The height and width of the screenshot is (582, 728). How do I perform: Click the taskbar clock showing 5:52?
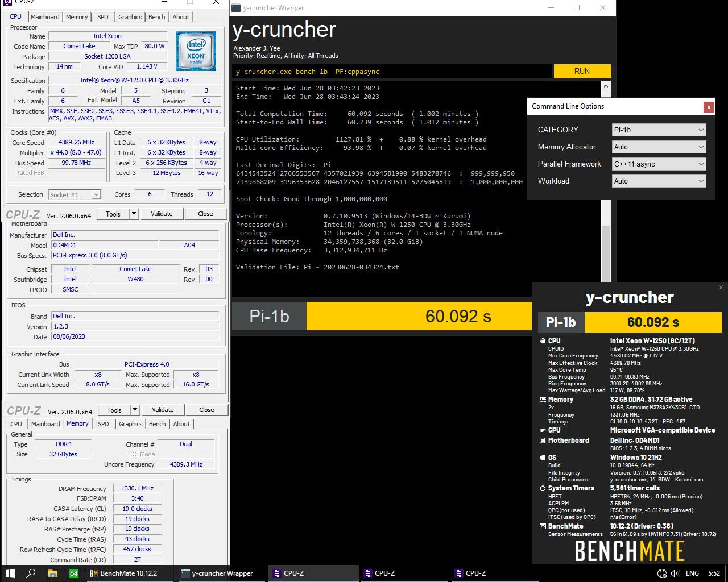714,573
